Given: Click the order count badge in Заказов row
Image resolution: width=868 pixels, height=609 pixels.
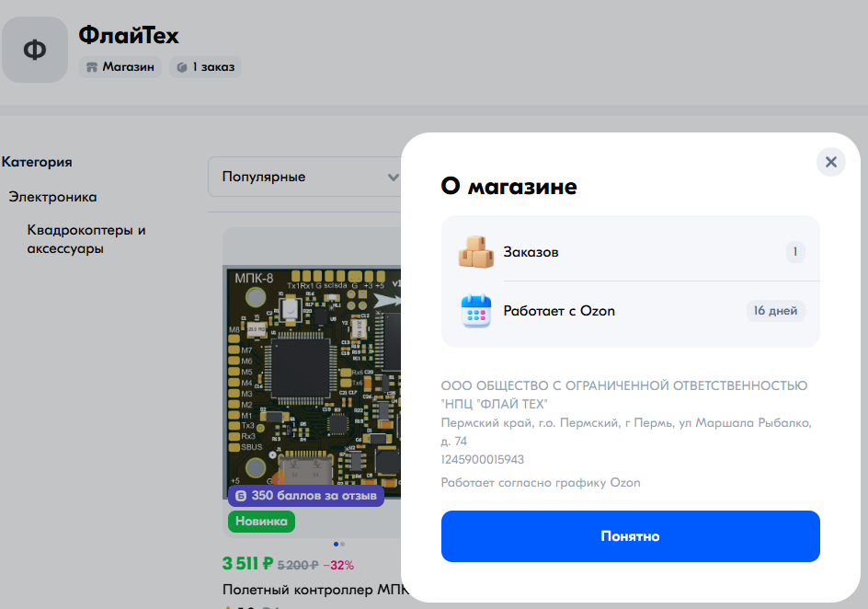Looking at the screenshot, I should pyautogui.click(x=794, y=252).
